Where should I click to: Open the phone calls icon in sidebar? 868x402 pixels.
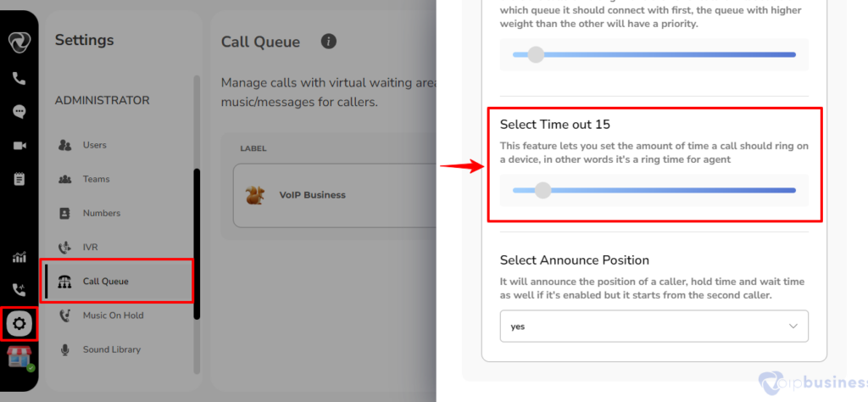19,79
